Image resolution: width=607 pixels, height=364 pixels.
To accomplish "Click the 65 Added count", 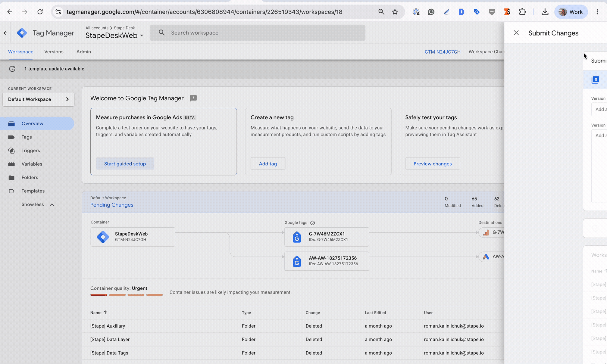I will [477, 202].
